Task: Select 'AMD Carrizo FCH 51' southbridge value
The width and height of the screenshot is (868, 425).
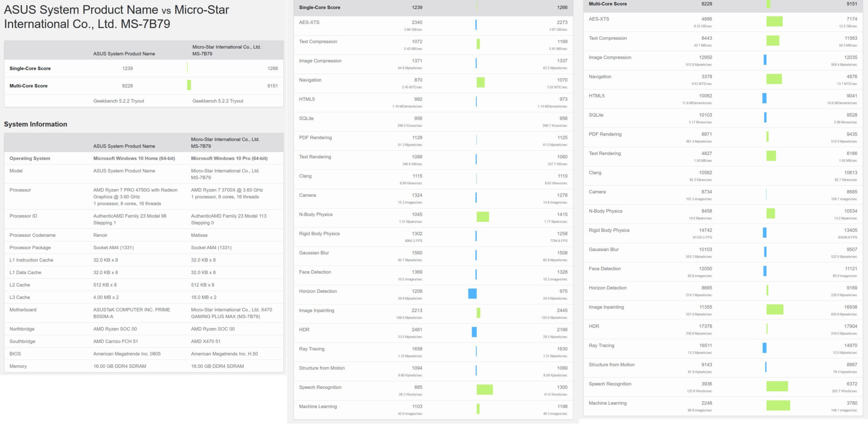Action: 115,341
